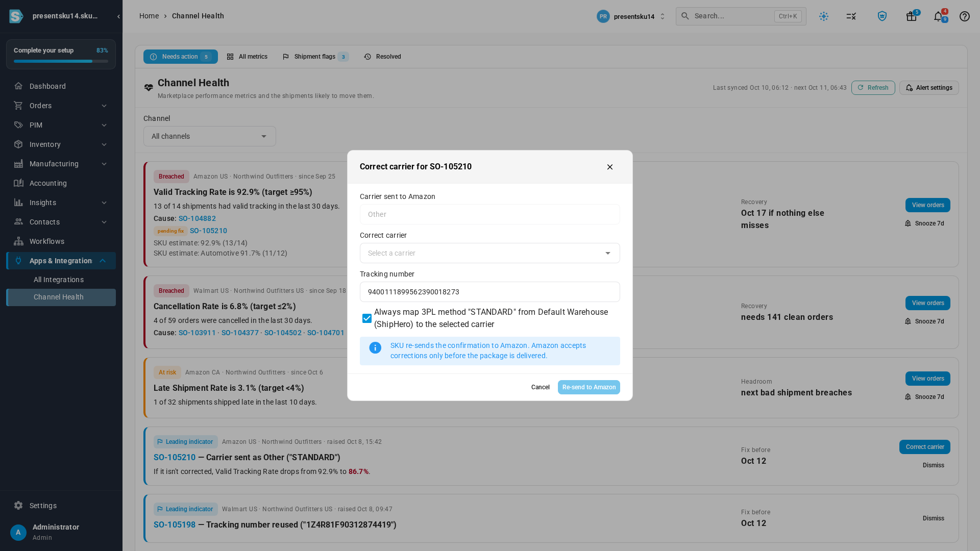The height and width of the screenshot is (551, 980).
Task: Click the SKU app logo
Action: (16, 16)
